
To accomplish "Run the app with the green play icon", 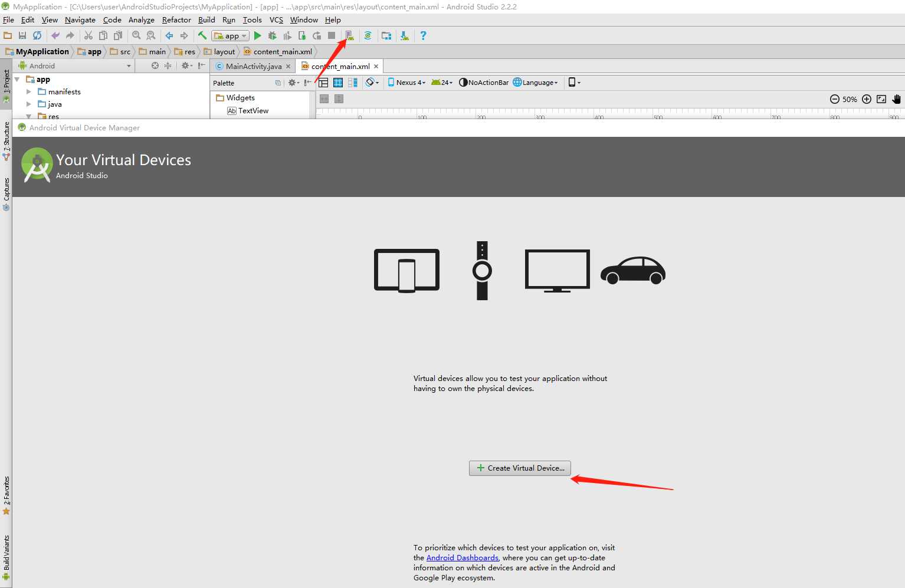I will pos(257,35).
